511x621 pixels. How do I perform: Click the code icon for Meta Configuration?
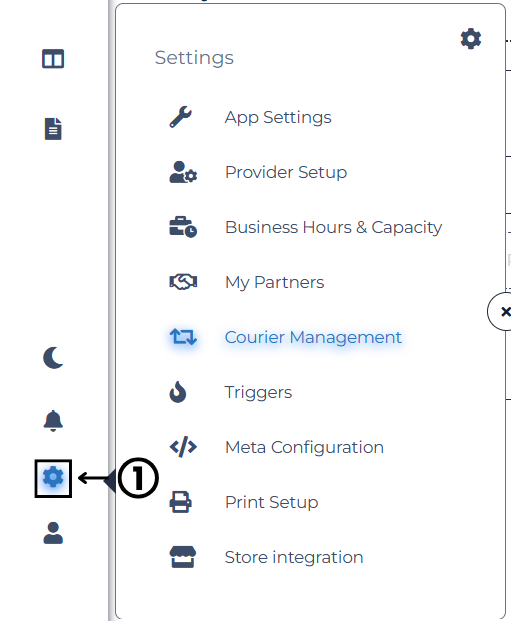pos(183,447)
